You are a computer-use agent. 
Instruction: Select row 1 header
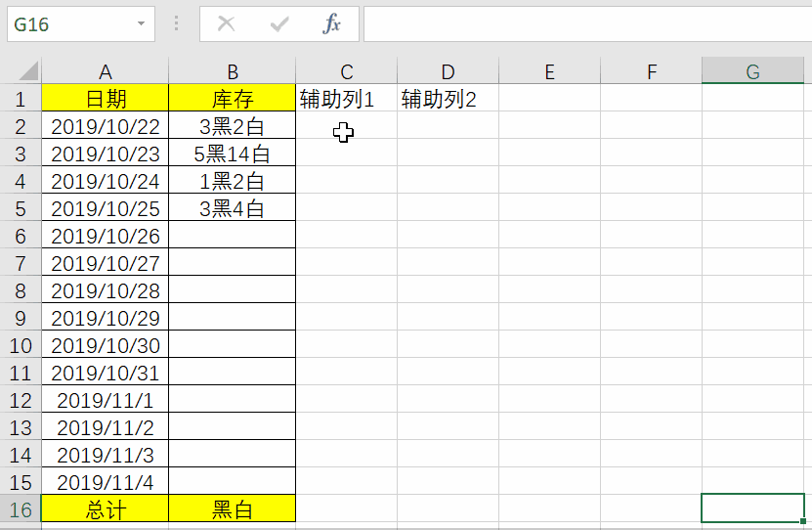click(21, 99)
